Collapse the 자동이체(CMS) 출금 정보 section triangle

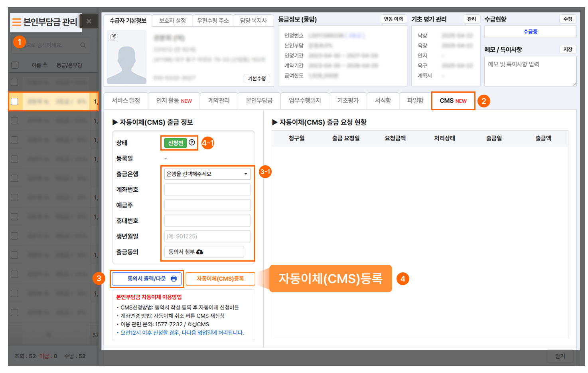[x=115, y=122]
